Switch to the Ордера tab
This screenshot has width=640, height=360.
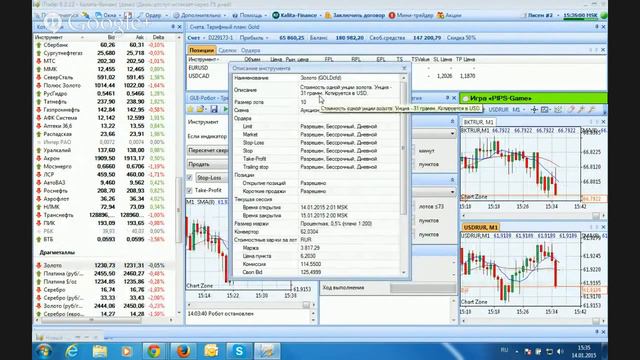[250, 50]
